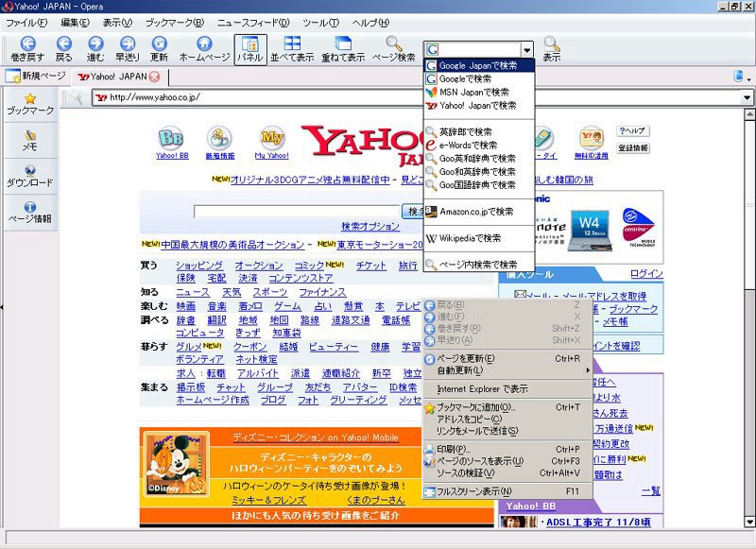Open the ニュースフィード menu

253,23
